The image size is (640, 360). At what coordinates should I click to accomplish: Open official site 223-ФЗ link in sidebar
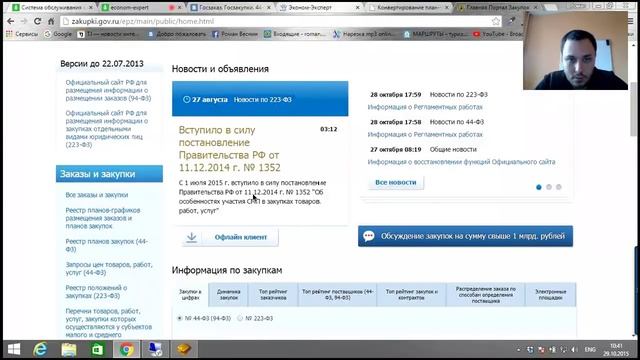point(107,129)
